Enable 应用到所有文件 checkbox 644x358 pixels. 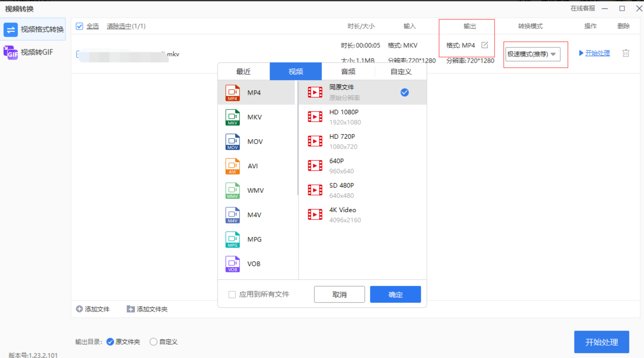[x=232, y=295]
